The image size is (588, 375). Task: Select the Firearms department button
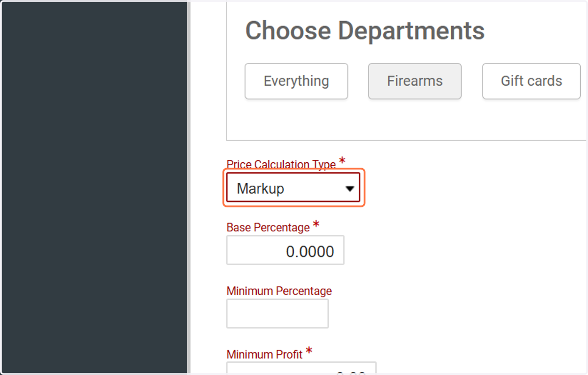(x=415, y=81)
